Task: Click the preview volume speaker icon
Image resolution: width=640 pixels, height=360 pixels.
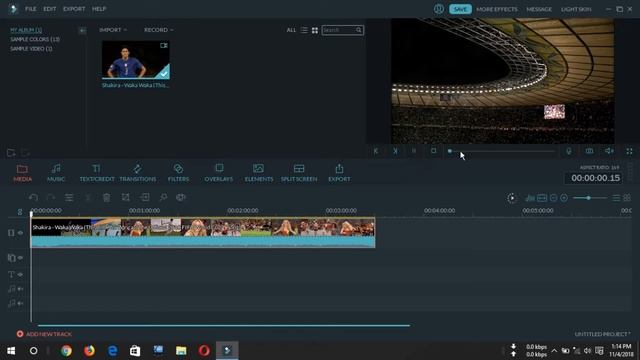Action: [x=609, y=151]
